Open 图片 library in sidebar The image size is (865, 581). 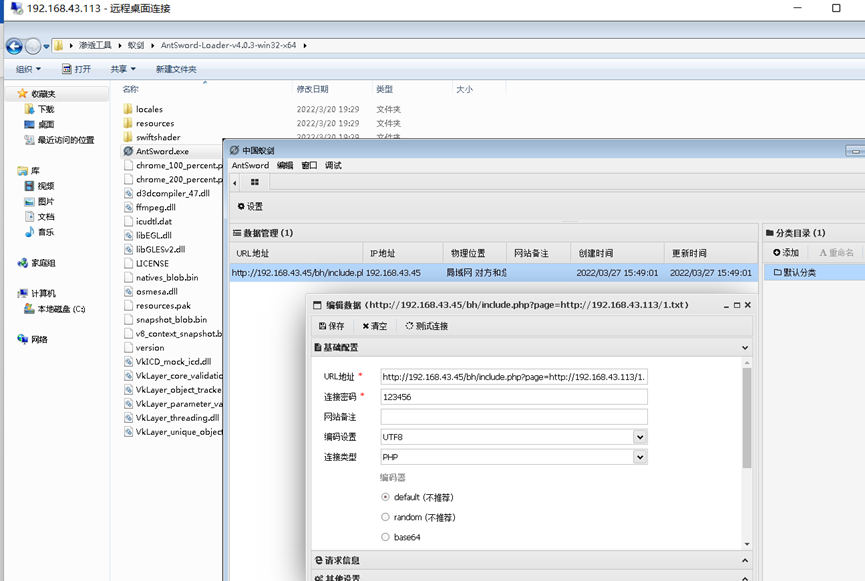coord(39,201)
